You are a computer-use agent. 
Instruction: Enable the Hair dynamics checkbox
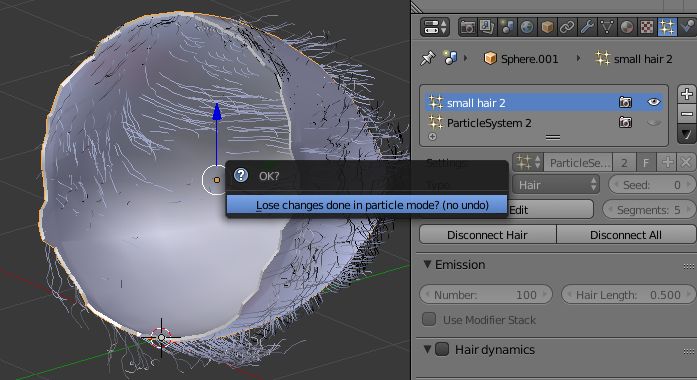[442, 349]
